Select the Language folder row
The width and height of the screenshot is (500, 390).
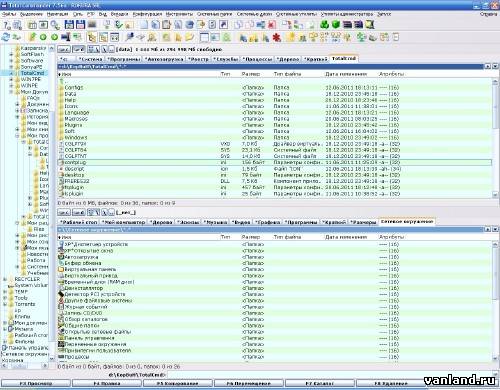coord(275,113)
